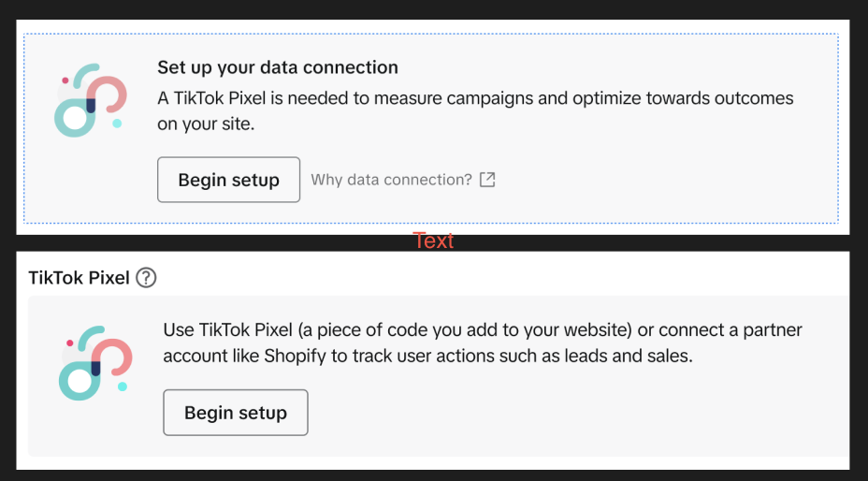This screenshot has height=481, width=868.
Task: Click the external link icon beside Why data connection
Action: point(487,180)
